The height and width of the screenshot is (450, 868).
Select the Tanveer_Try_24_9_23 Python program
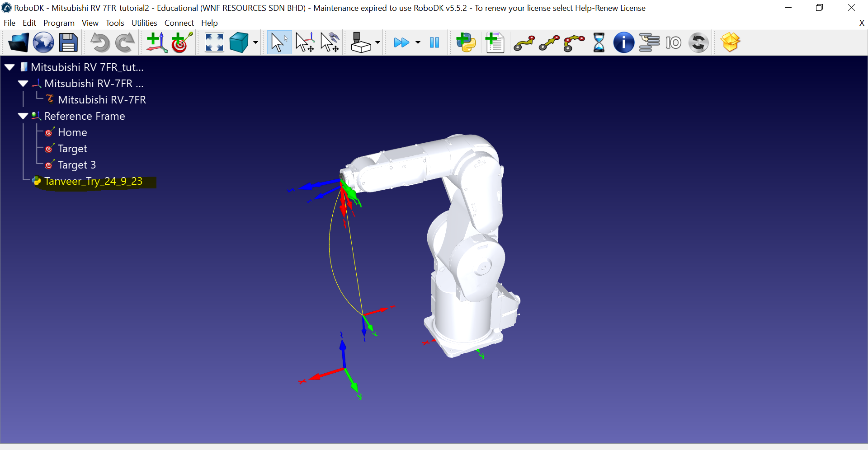click(93, 181)
